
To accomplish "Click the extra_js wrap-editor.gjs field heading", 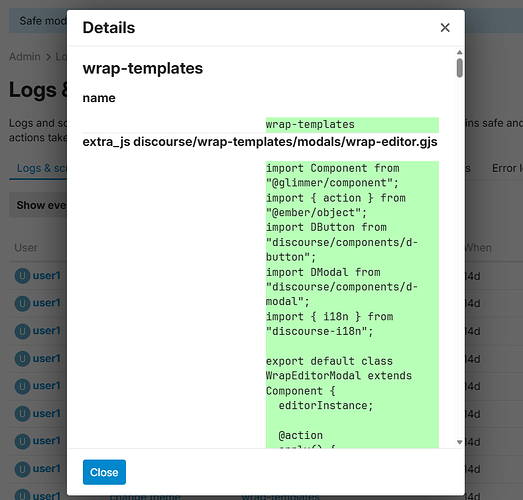I will click(x=260, y=142).
